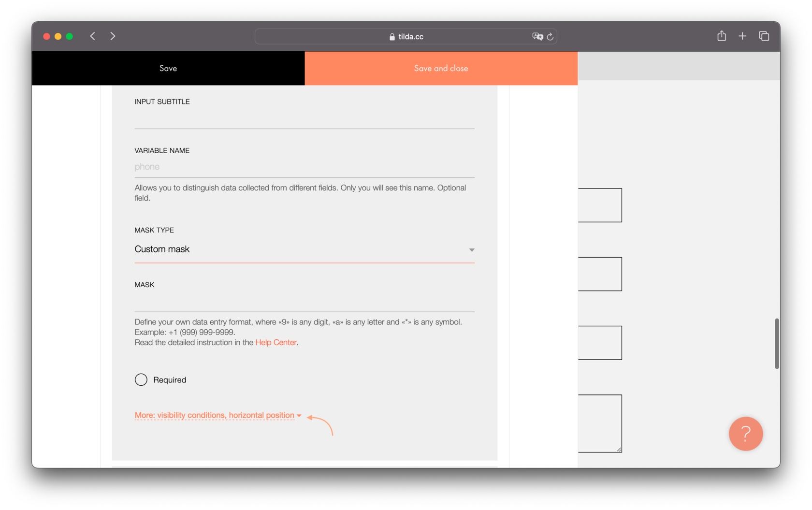Navigate forward using the arrow

(x=113, y=36)
